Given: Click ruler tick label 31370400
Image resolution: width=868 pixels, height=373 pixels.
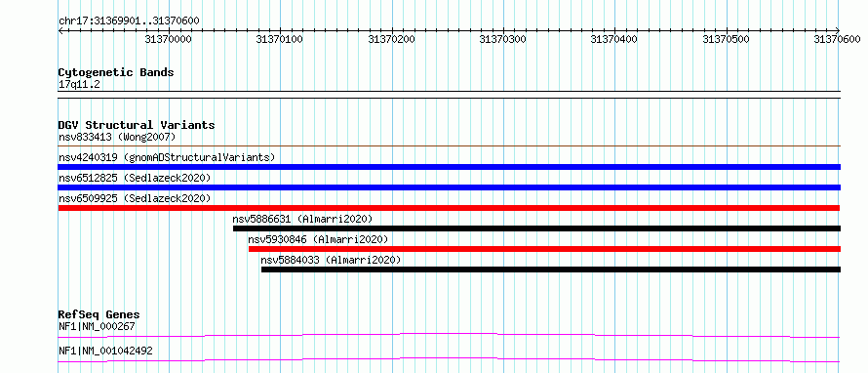Looking at the screenshot, I should tap(614, 39).
